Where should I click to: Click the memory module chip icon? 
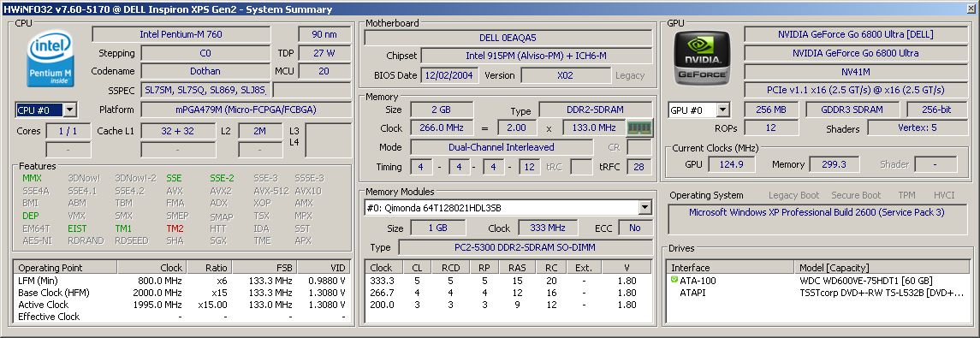point(639,128)
